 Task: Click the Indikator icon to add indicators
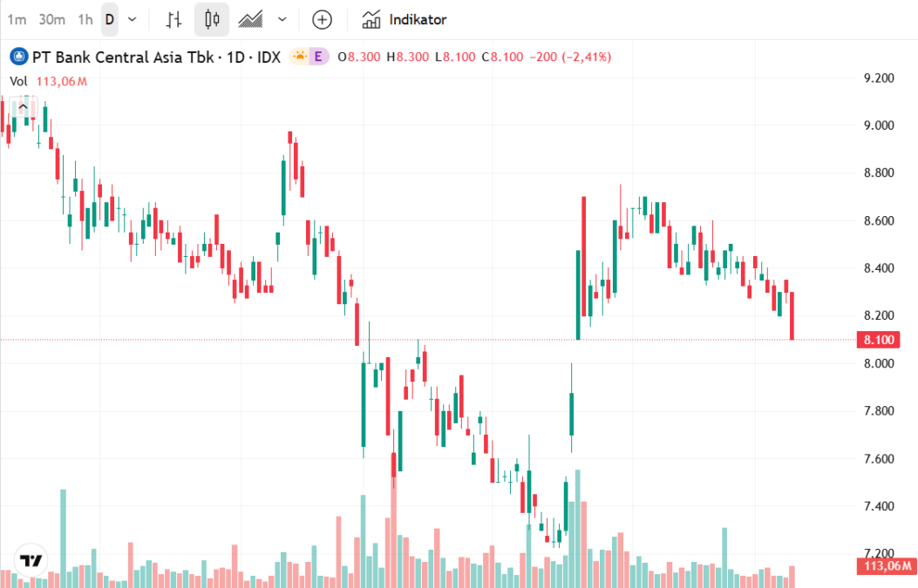[372, 19]
